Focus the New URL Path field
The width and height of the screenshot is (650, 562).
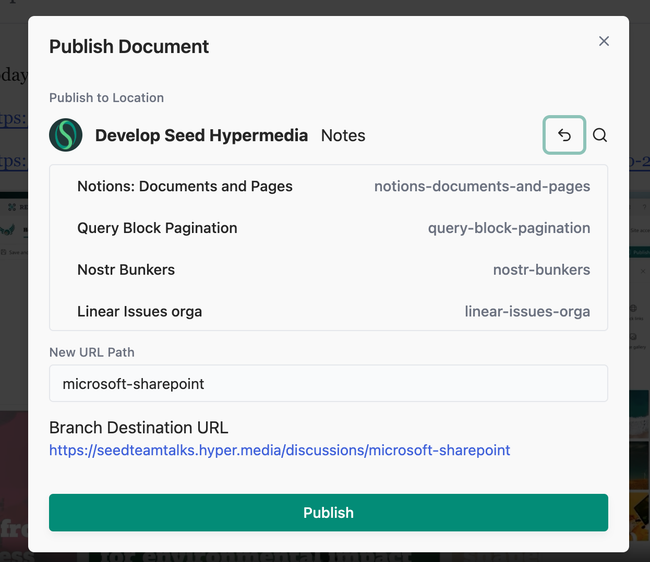328,383
